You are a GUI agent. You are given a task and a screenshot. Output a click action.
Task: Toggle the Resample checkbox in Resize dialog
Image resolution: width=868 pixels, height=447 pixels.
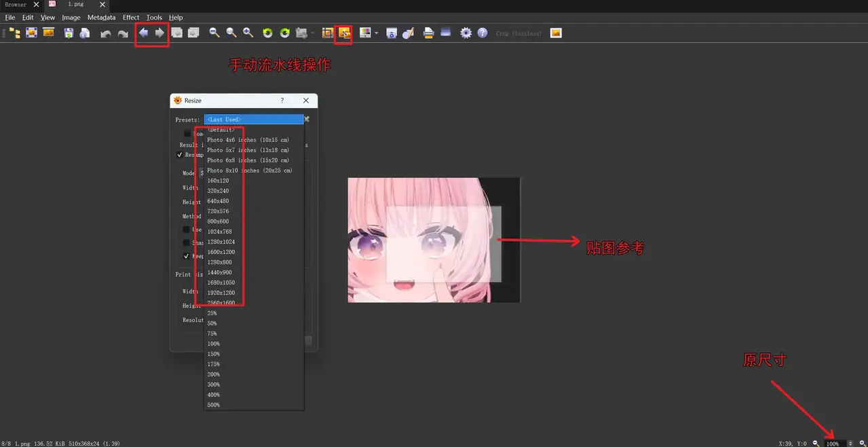(x=180, y=155)
